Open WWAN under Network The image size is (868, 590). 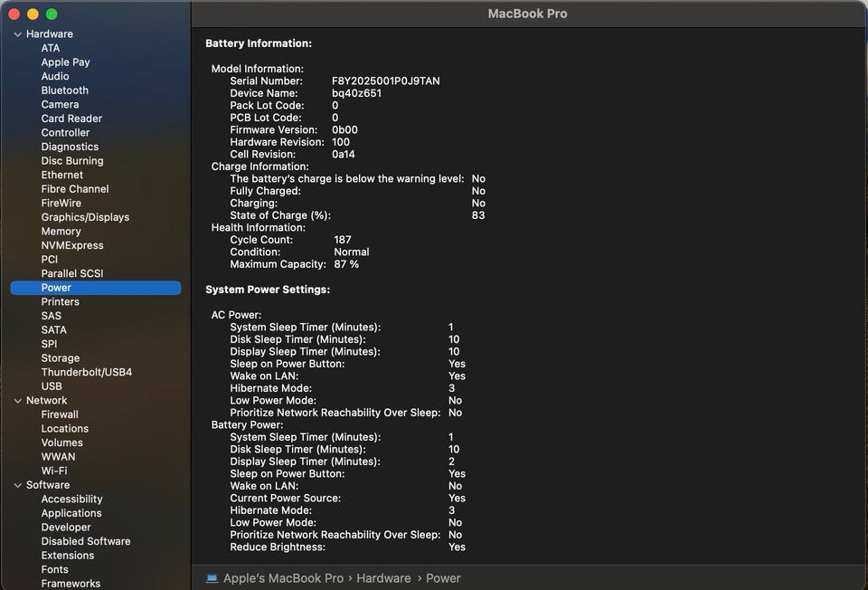tap(58, 457)
